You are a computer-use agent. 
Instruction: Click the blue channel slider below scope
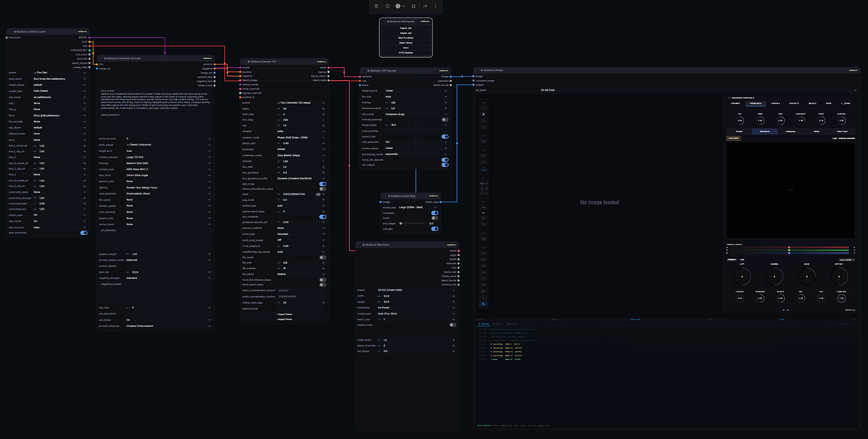[x=790, y=252]
